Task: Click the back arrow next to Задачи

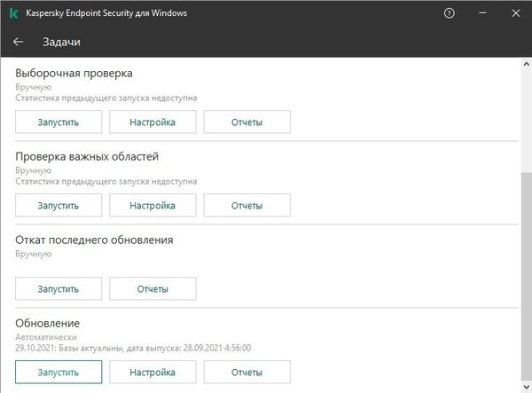Action: tap(18, 42)
